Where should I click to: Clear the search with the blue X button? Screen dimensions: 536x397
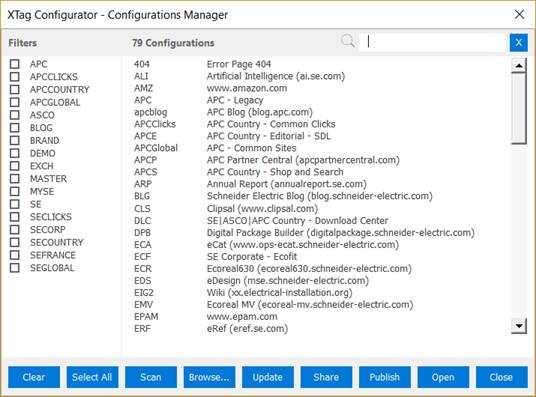519,42
